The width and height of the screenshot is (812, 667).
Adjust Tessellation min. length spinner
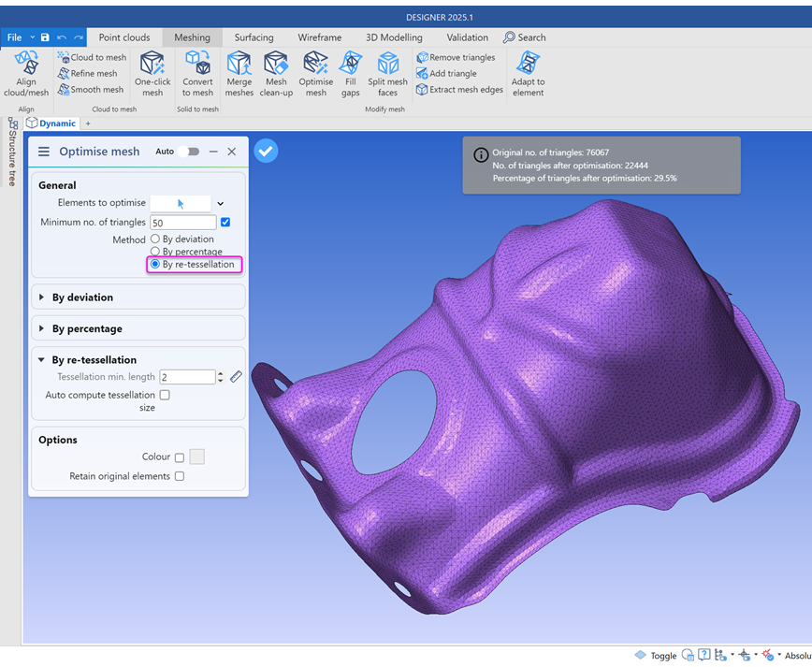click(220, 376)
